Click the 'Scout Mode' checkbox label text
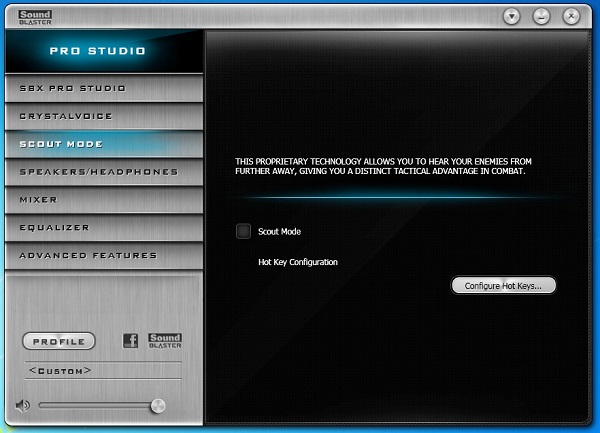600x433 pixels. 279,231
